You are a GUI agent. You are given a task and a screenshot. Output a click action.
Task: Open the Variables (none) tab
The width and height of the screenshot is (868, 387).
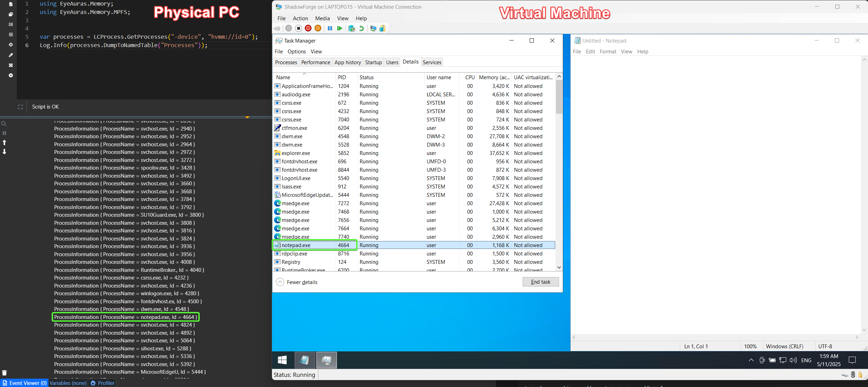(x=68, y=383)
